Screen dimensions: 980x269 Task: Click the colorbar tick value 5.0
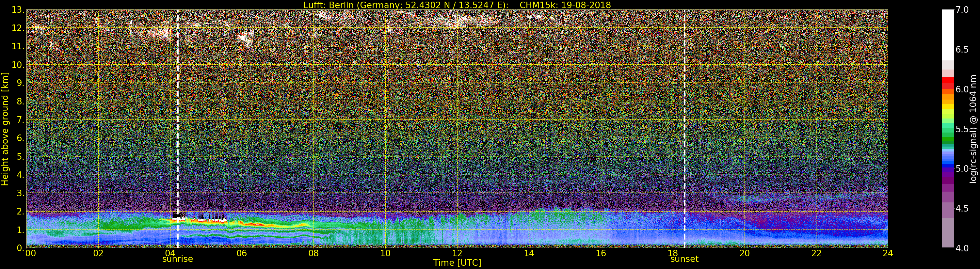pos(962,168)
